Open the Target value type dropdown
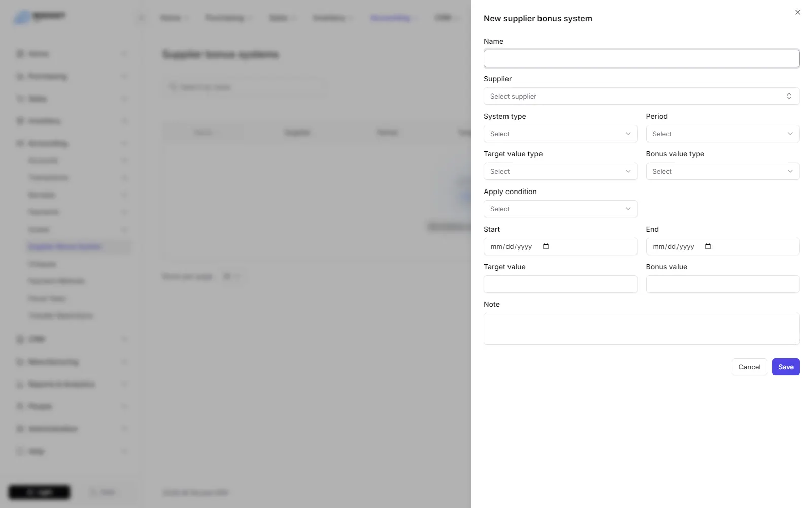812x508 pixels. click(560, 171)
